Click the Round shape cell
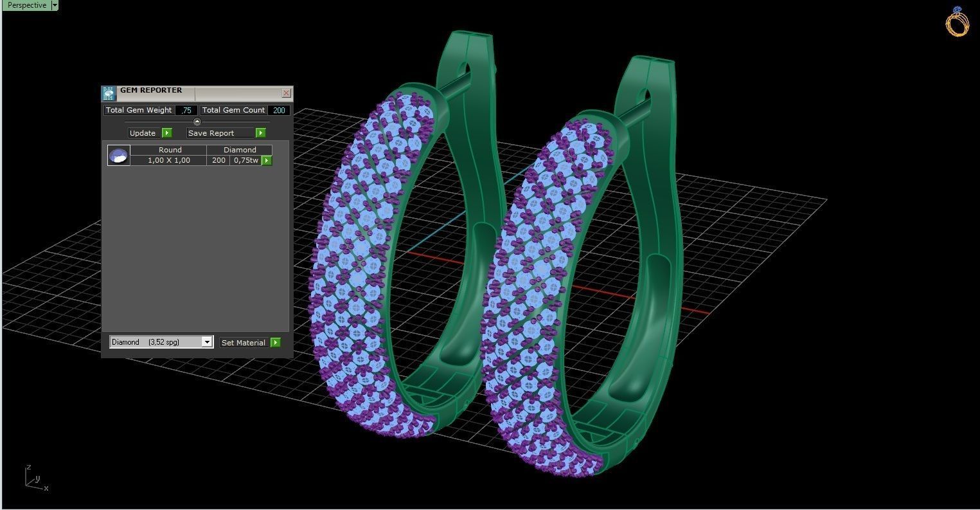 click(170, 150)
